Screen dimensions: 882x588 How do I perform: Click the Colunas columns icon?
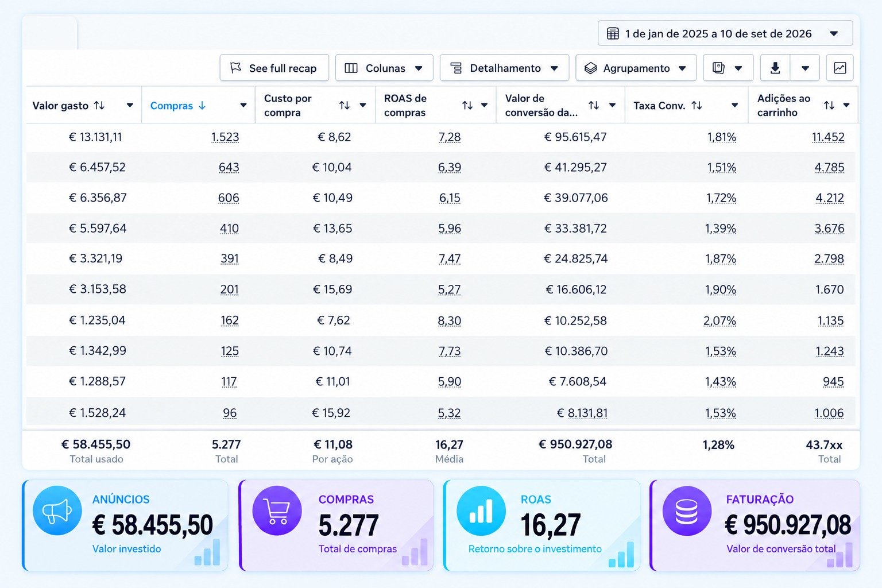351,68
